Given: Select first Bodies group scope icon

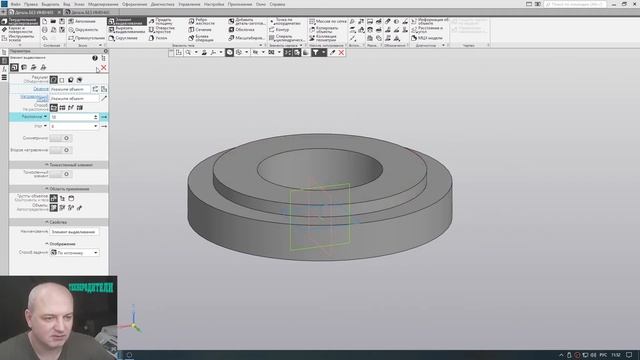Looking at the screenshot, I should pos(53,198).
